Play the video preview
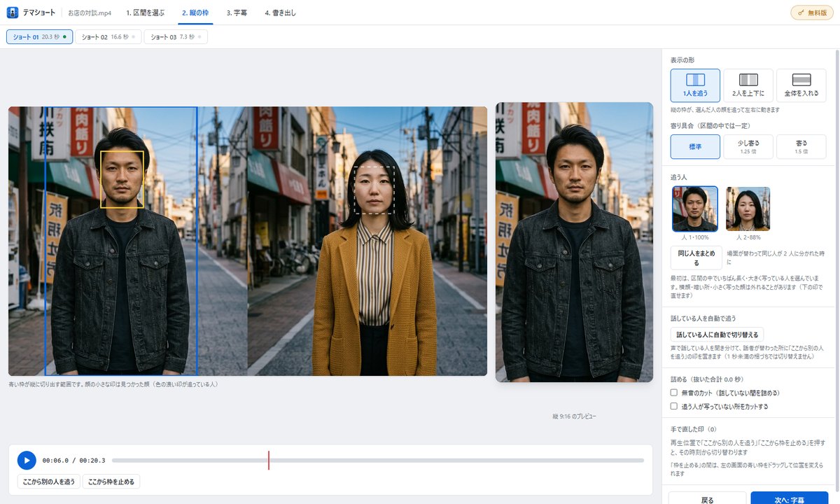 [26, 460]
